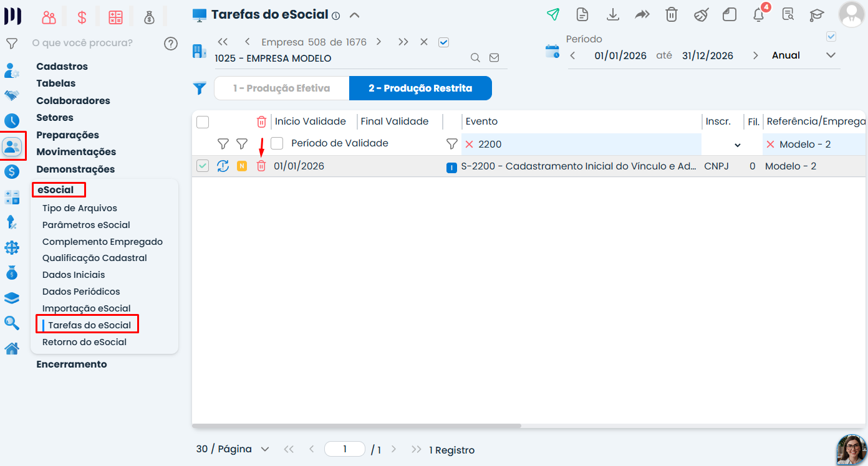The height and width of the screenshot is (466, 868).
Task: Toggle the checkbox beside company navigation
Action: pyautogui.click(x=444, y=42)
